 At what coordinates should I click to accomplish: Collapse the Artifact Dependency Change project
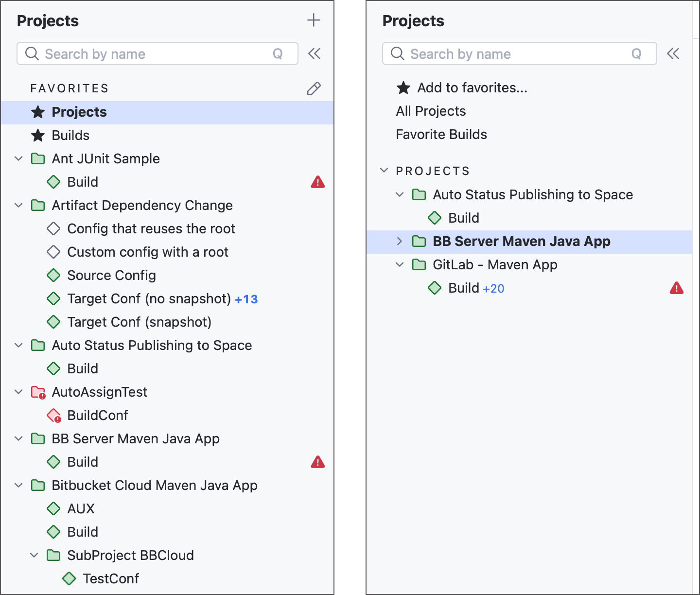tap(18, 205)
